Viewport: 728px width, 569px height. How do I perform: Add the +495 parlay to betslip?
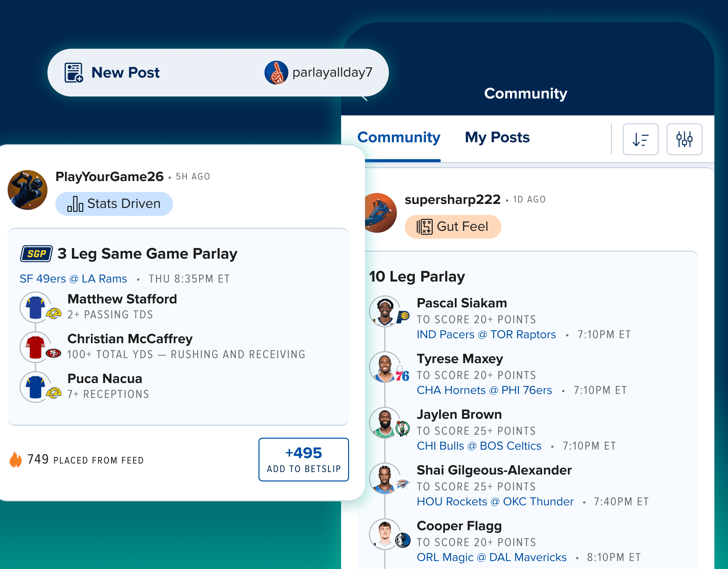[304, 459]
